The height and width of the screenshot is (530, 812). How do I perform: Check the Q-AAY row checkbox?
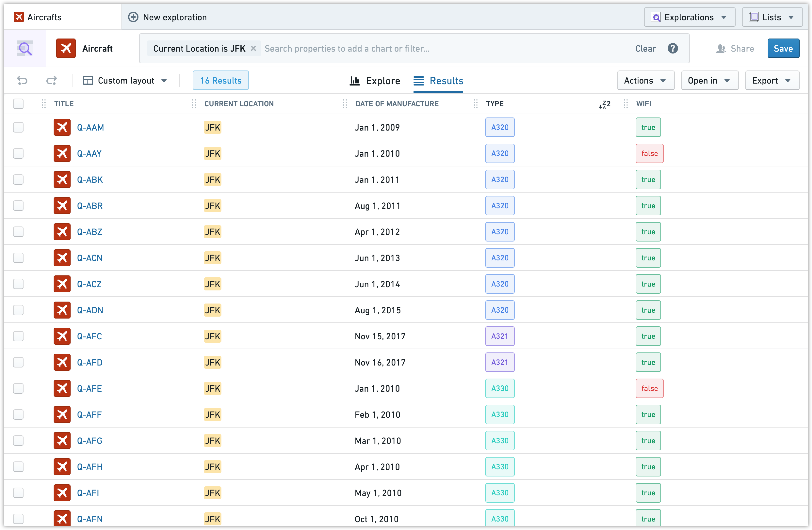(18, 153)
